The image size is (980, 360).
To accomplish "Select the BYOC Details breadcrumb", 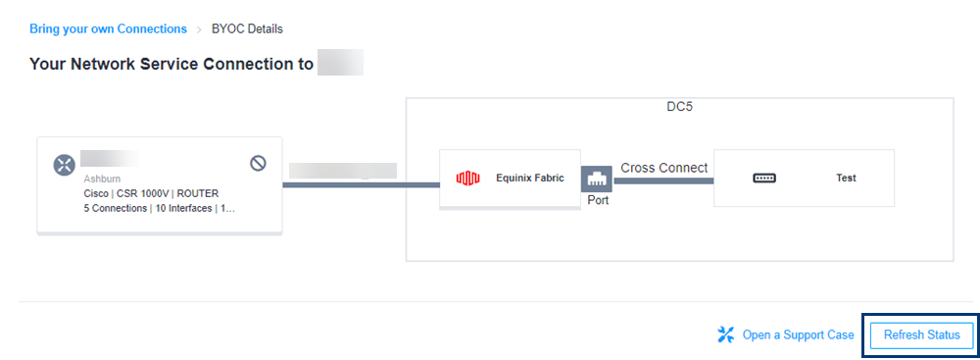I will point(248,28).
